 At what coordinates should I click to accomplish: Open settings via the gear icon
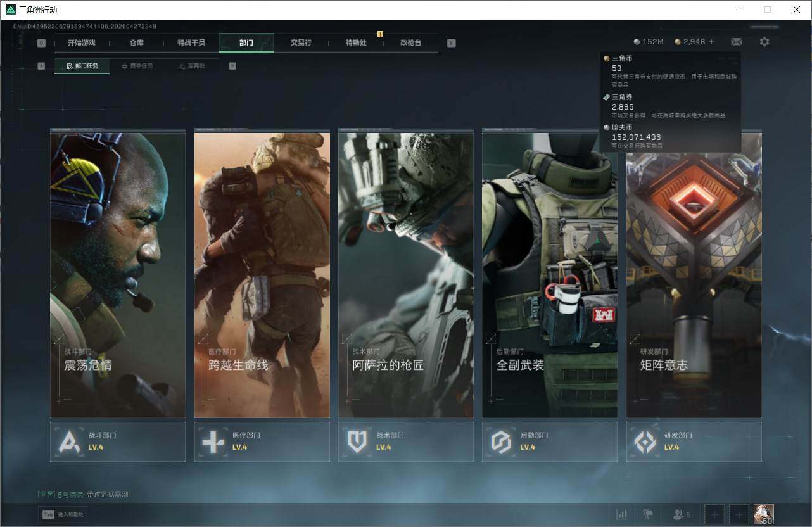[764, 42]
